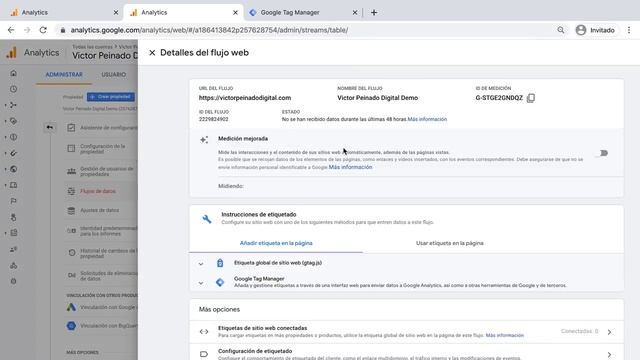Image resolution: width=640 pixels, height=360 pixels.
Task: Select Usar etiqueta en la página tab
Action: pyautogui.click(x=449, y=243)
